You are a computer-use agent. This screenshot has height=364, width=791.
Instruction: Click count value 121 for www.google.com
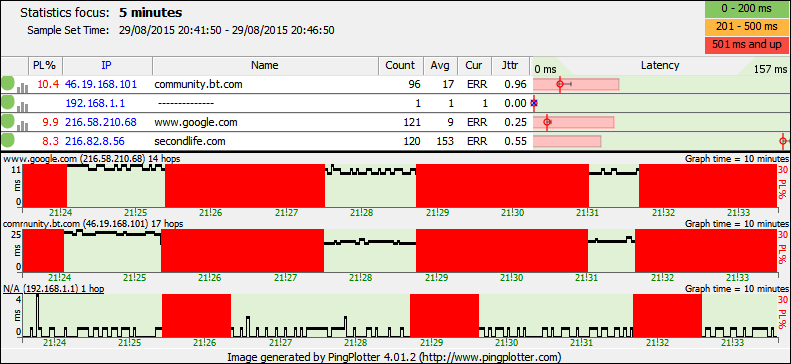[x=412, y=122]
